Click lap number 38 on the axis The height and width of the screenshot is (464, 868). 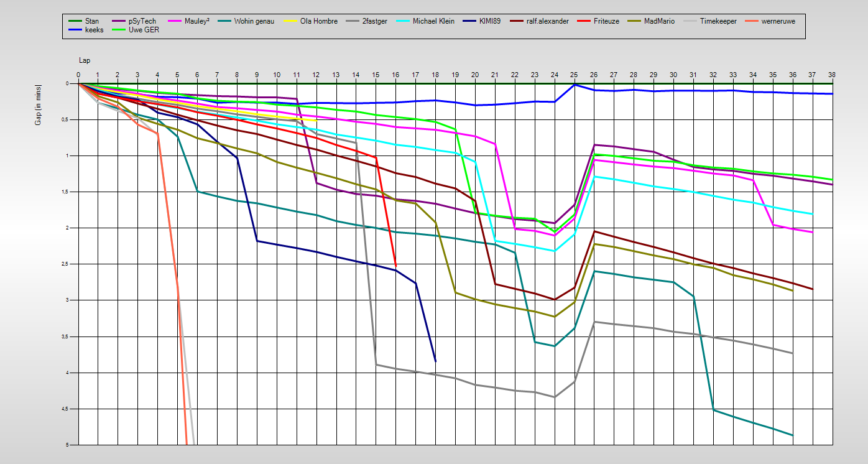(x=832, y=75)
